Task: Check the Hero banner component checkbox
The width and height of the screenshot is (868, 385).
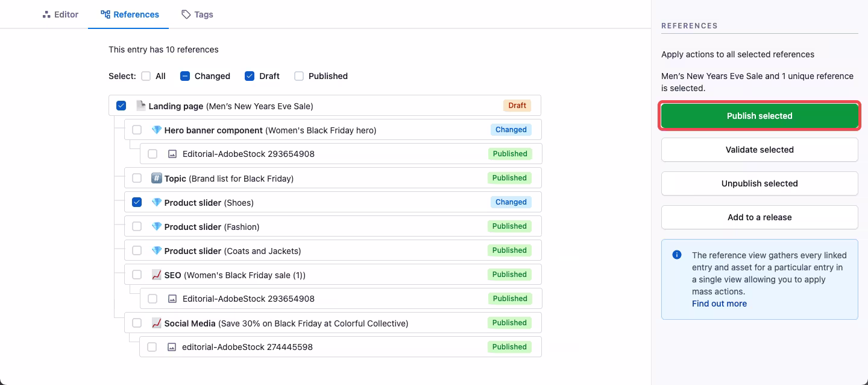Action: click(137, 130)
